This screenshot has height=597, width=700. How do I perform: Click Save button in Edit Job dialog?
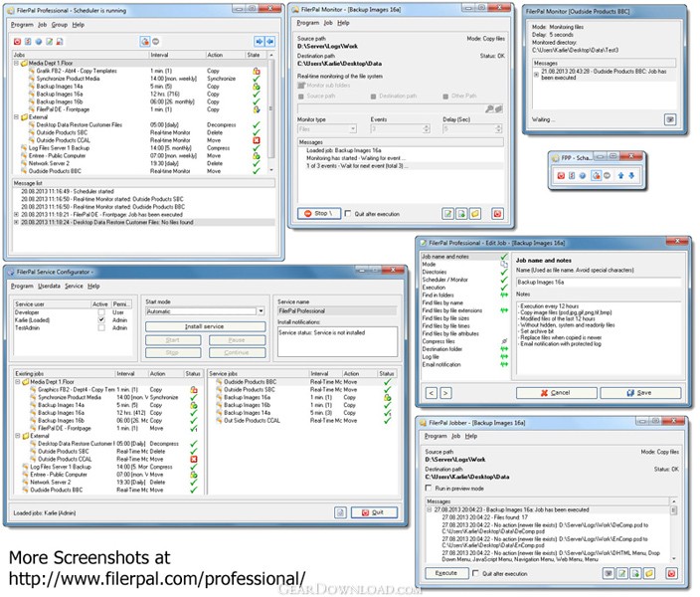(640, 393)
